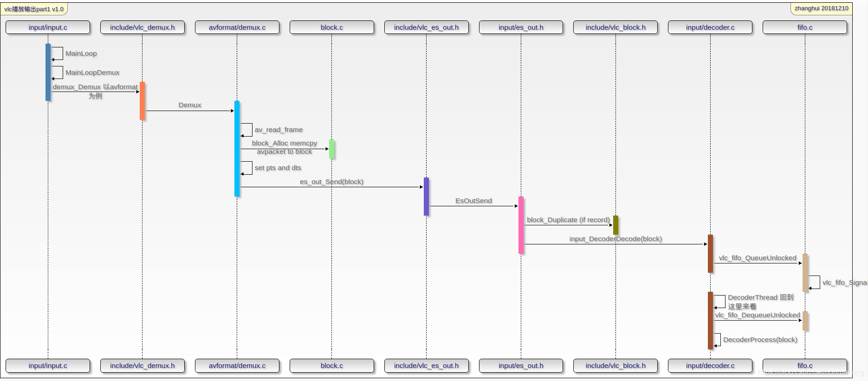Click bottom include/vlc_block.h participant box
Viewport: 868px width, 381px height.
(615, 366)
